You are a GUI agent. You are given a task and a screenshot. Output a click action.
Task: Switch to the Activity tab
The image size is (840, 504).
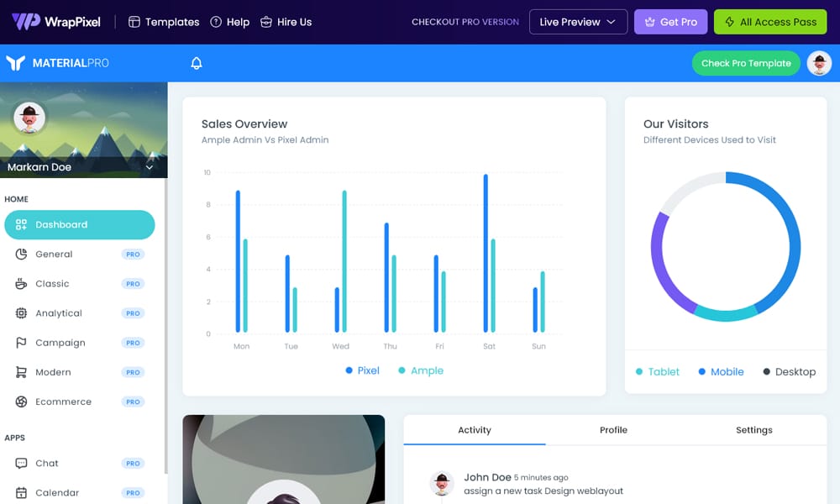point(474,430)
